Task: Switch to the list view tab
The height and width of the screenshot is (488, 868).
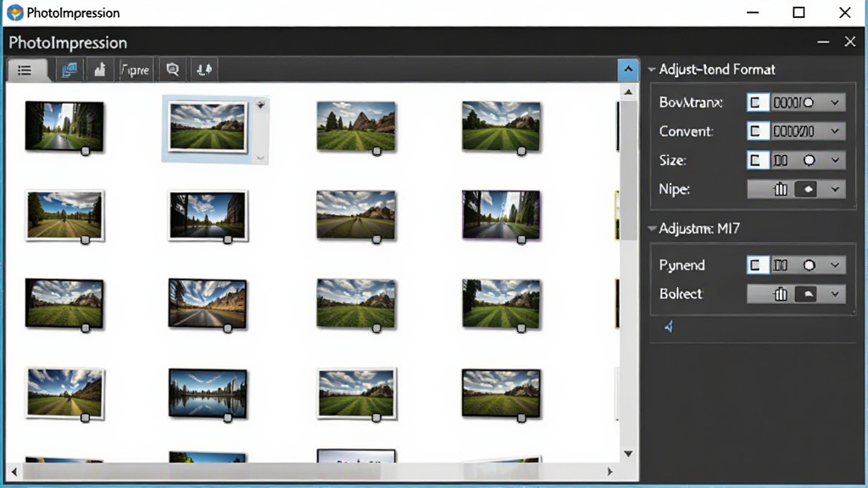Action: coord(25,70)
